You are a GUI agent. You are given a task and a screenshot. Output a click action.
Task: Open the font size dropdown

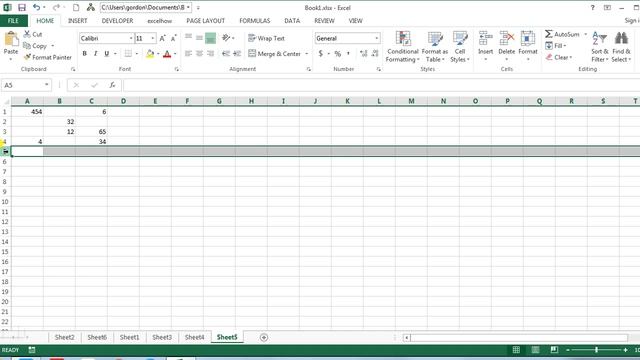coord(153,38)
